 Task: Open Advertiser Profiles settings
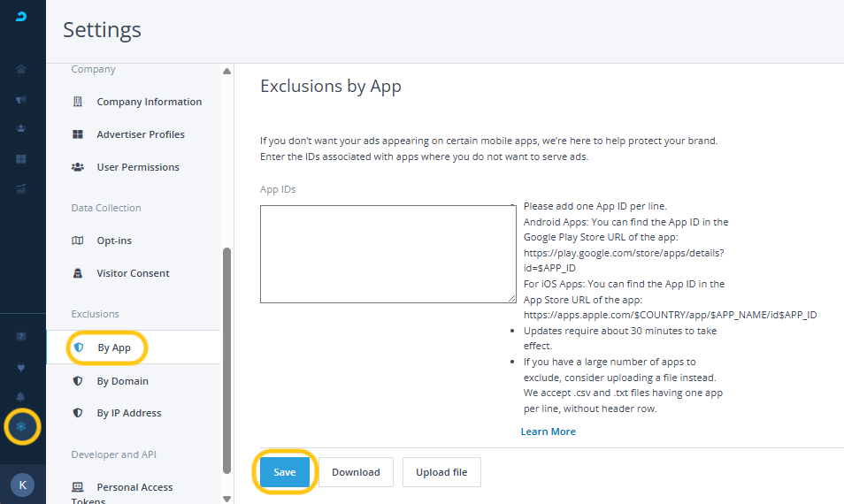tap(141, 134)
